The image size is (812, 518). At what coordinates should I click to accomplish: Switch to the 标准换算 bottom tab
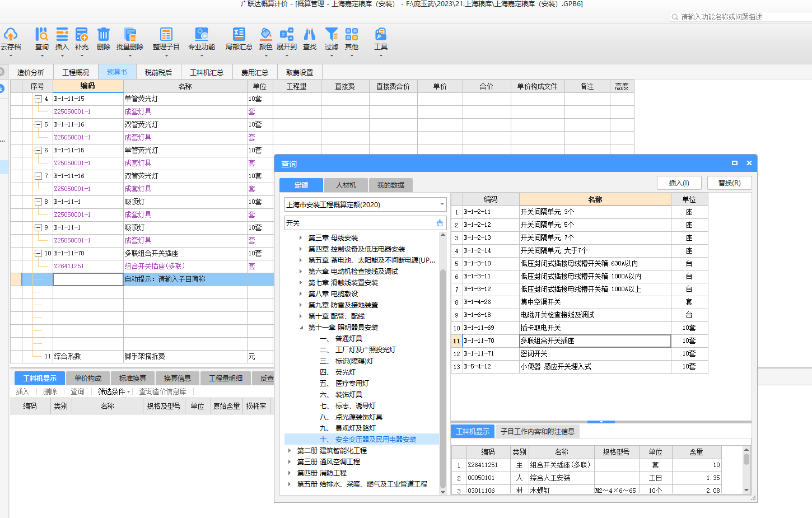[133, 378]
